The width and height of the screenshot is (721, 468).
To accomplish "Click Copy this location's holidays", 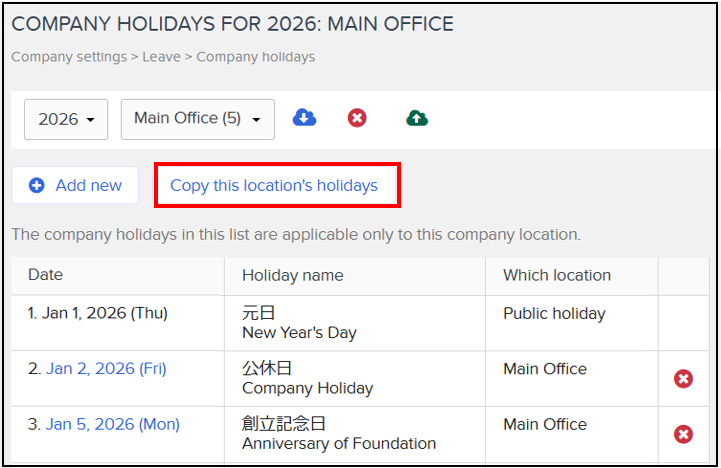I will coord(274,185).
